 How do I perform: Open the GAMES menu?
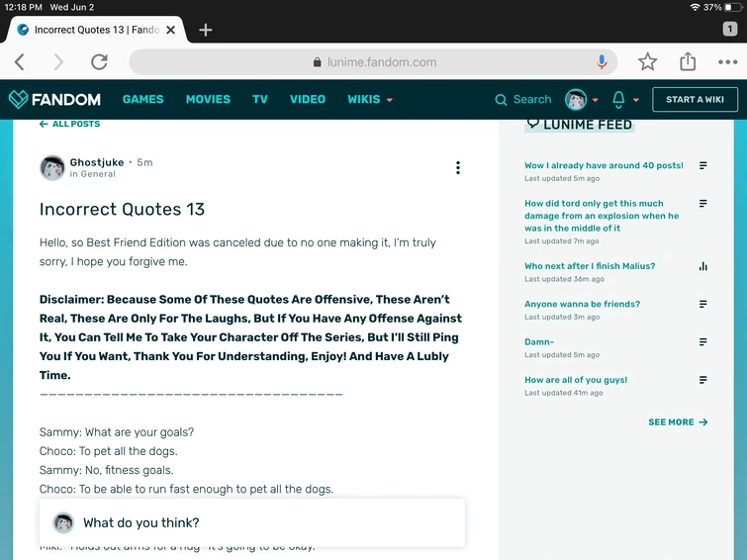point(142,99)
